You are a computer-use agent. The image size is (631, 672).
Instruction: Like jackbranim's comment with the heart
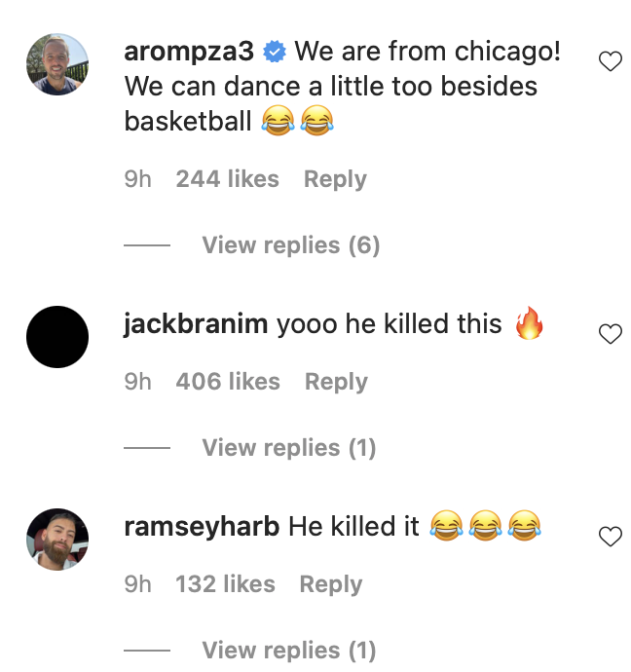(x=610, y=334)
